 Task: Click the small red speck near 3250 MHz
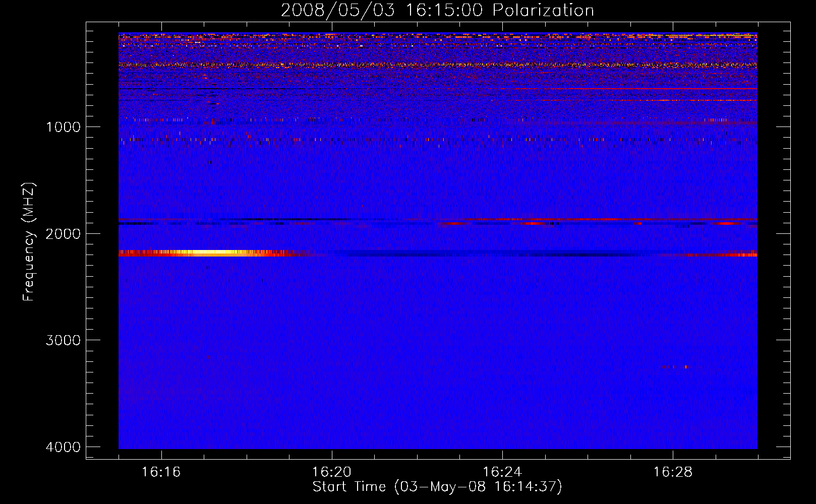[673, 367]
